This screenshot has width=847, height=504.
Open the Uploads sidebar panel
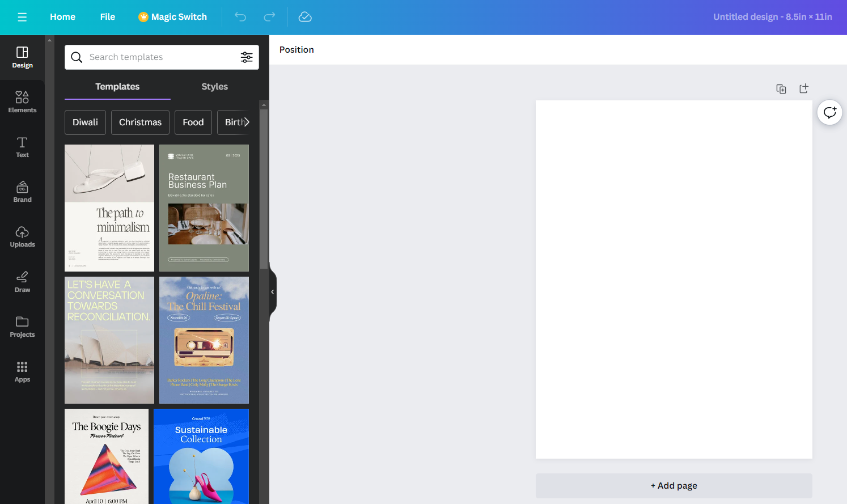click(22, 237)
